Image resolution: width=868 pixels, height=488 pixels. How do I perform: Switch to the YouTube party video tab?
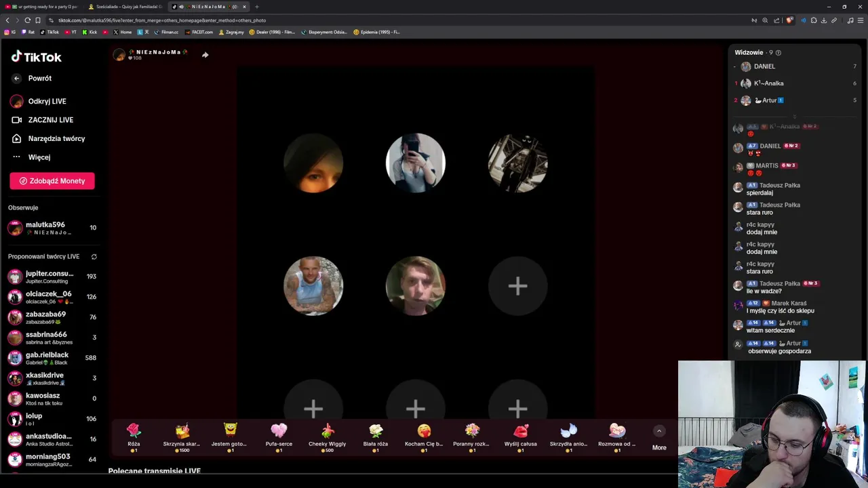pyautogui.click(x=43, y=7)
